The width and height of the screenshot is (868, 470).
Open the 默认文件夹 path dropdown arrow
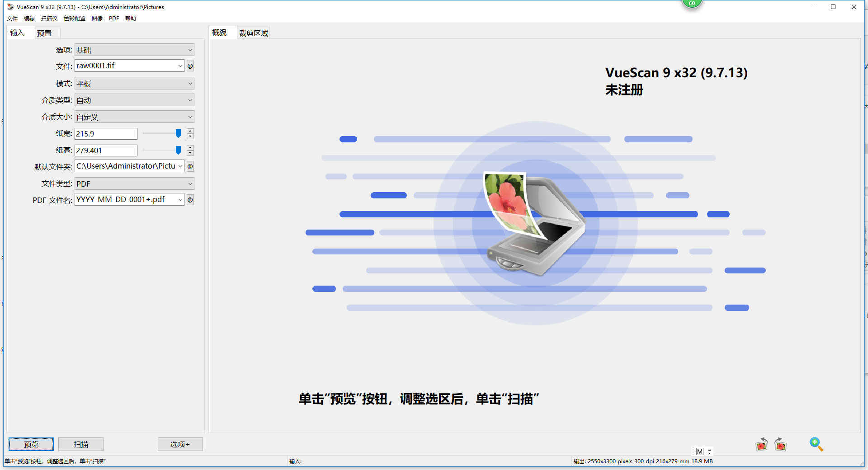pyautogui.click(x=180, y=166)
